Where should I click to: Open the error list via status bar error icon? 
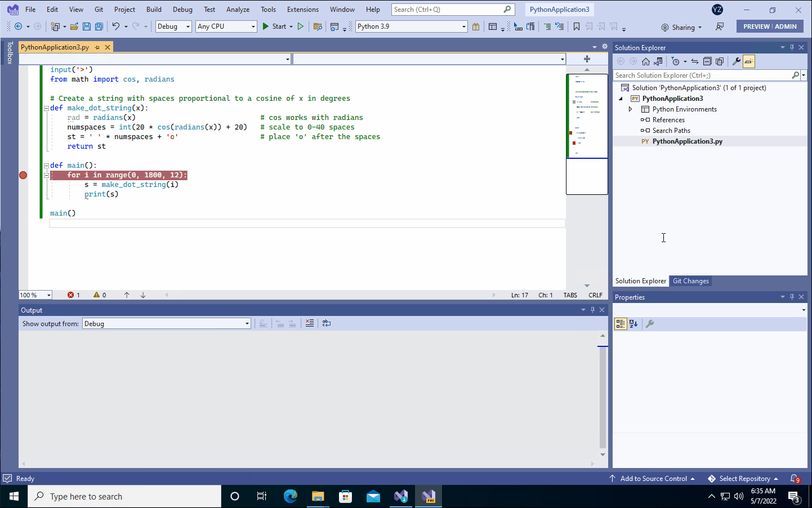click(x=72, y=295)
